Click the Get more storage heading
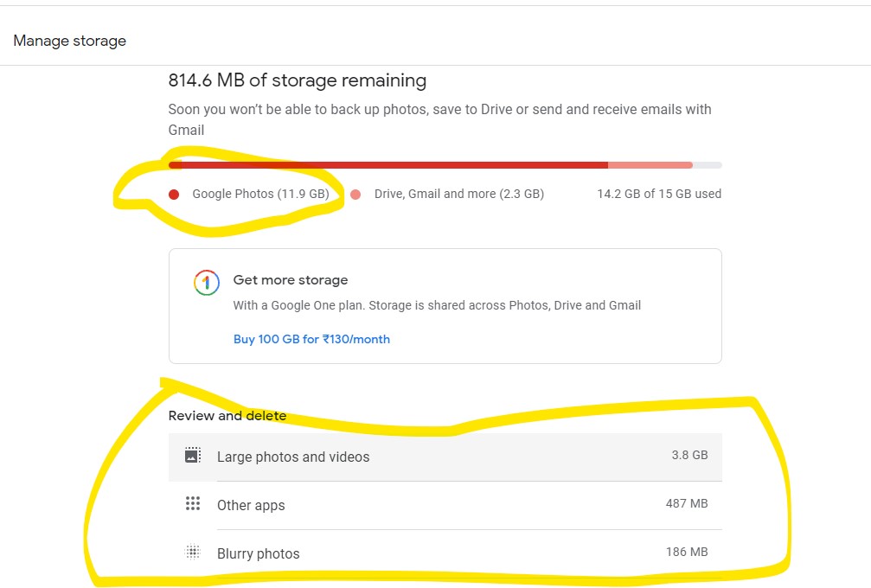Viewport: 871px width, 588px height. (x=291, y=280)
